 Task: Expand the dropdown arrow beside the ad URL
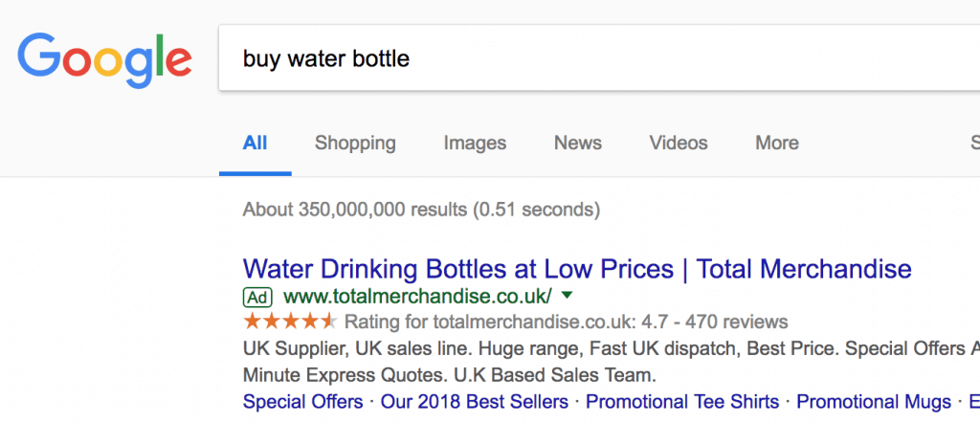[x=567, y=295]
